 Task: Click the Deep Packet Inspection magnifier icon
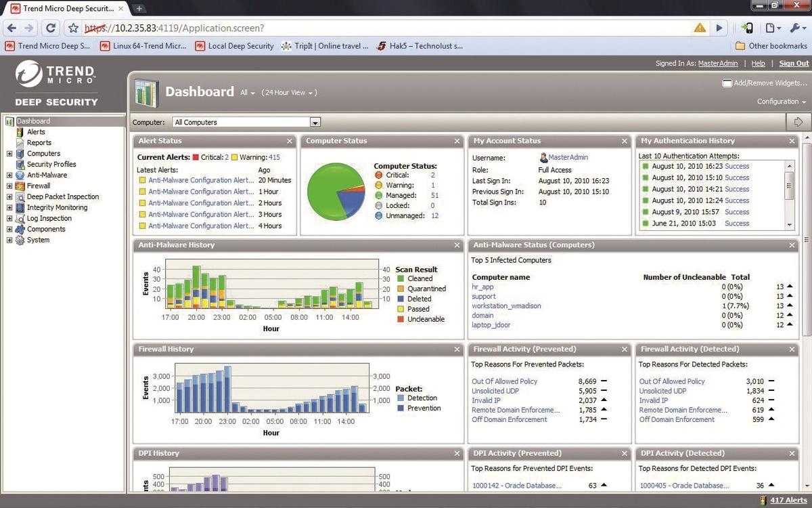coord(20,197)
